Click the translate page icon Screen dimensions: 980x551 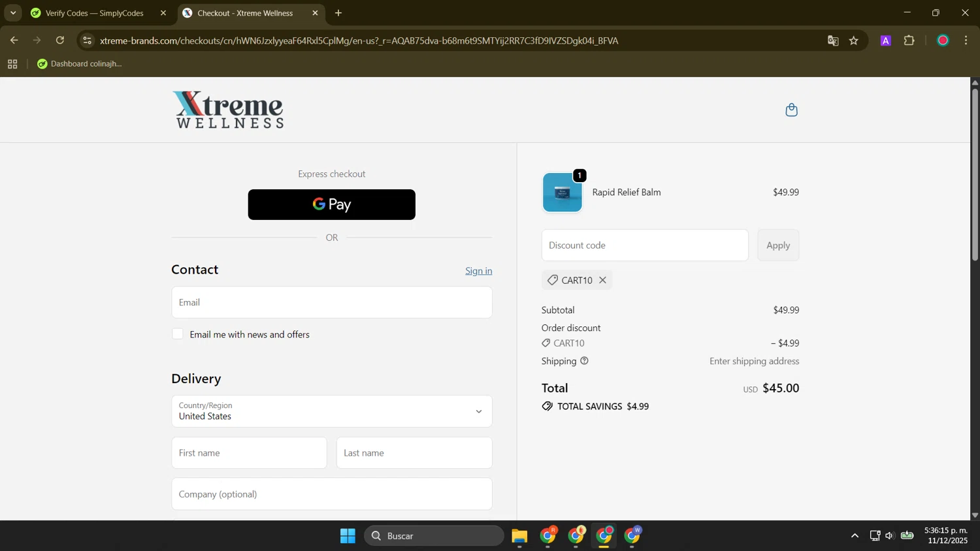833,40
